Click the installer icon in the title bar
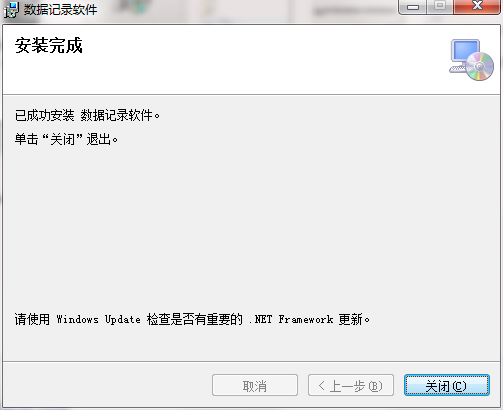The image size is (503, 410). click(11, 9)
